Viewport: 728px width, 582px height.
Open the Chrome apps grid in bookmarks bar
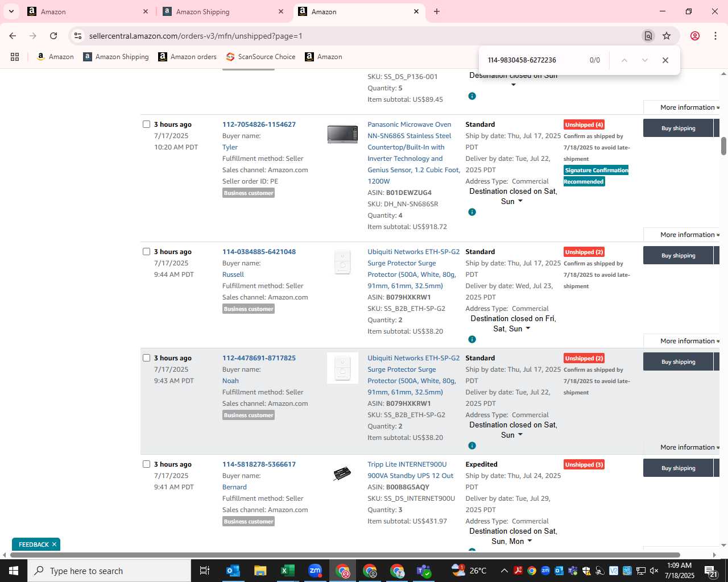tap(15, 57)
